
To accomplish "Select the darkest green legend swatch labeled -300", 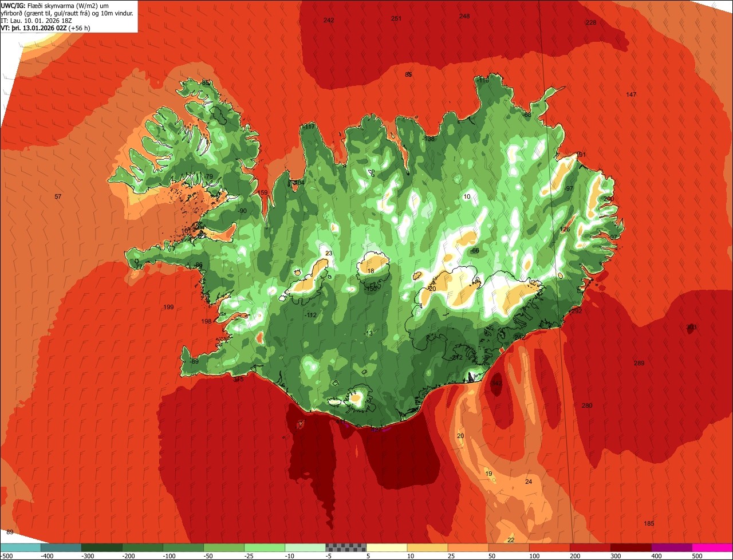I will pyautogui.click(x=101, y=547).
